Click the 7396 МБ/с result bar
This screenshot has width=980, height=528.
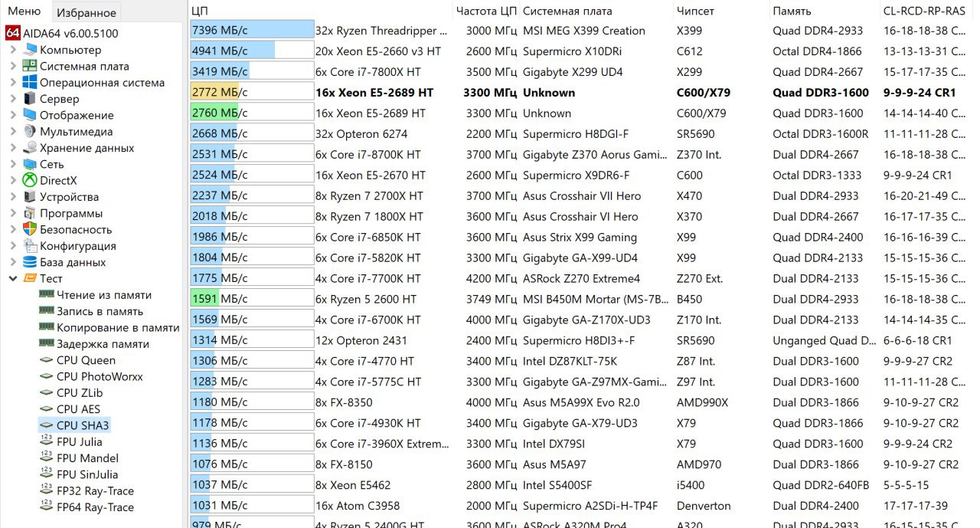pyautogui.click(x=252, y=31)
